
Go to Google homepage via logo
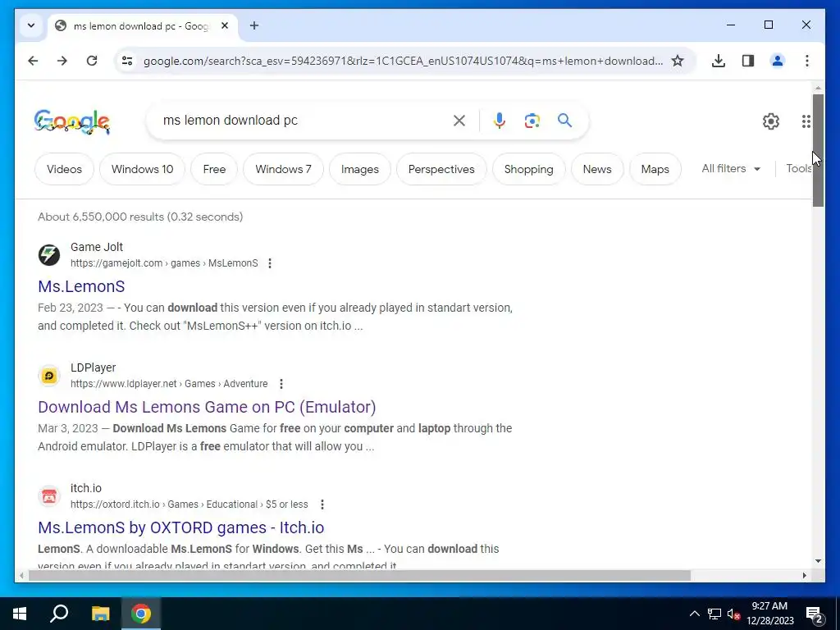[x=72, y=121]
